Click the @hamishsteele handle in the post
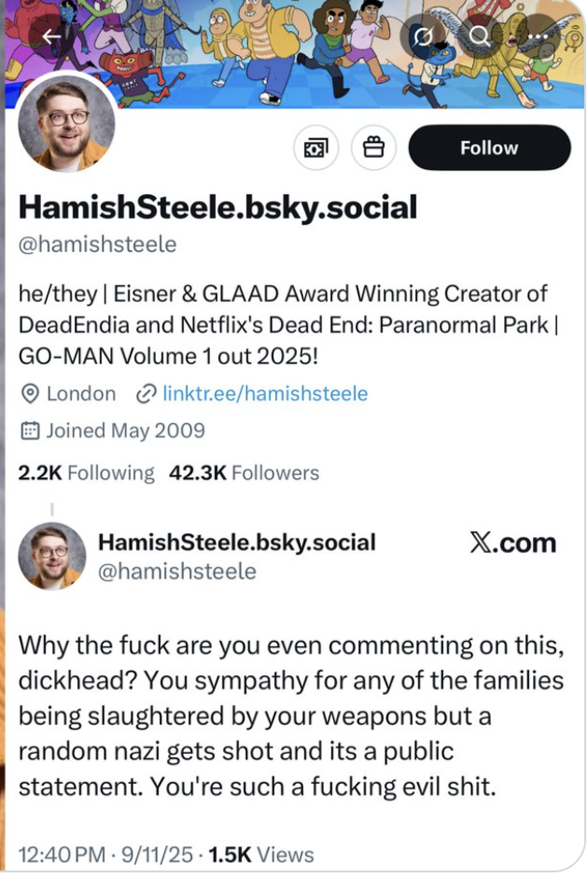 (176, 571)
